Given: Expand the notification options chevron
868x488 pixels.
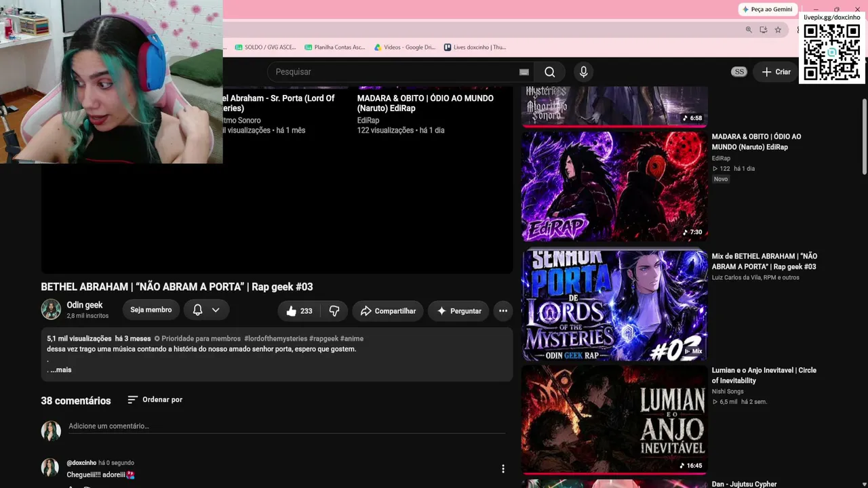Looking at the screenshot, I should 216,310.
